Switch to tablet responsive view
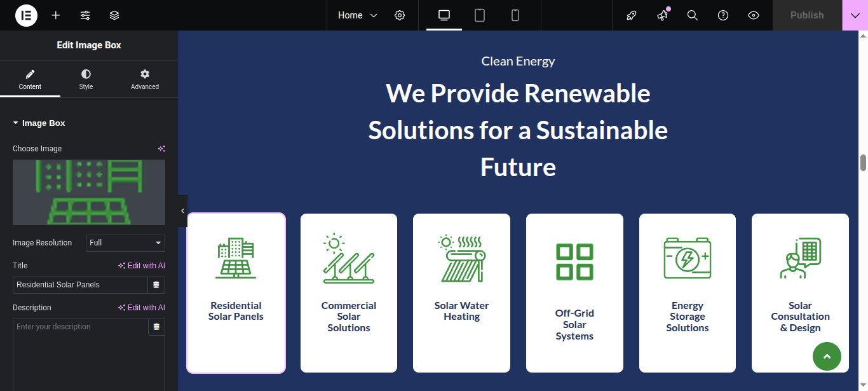 (480, 15)
